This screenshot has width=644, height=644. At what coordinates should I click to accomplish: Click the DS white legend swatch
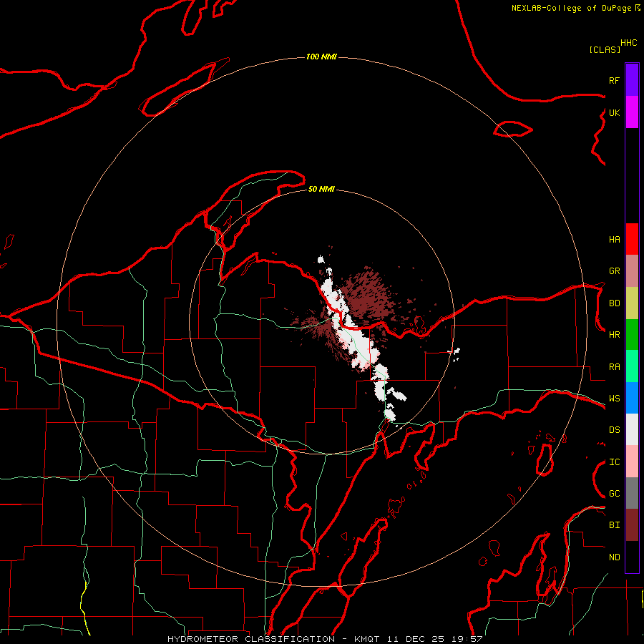tap(632, 429)
